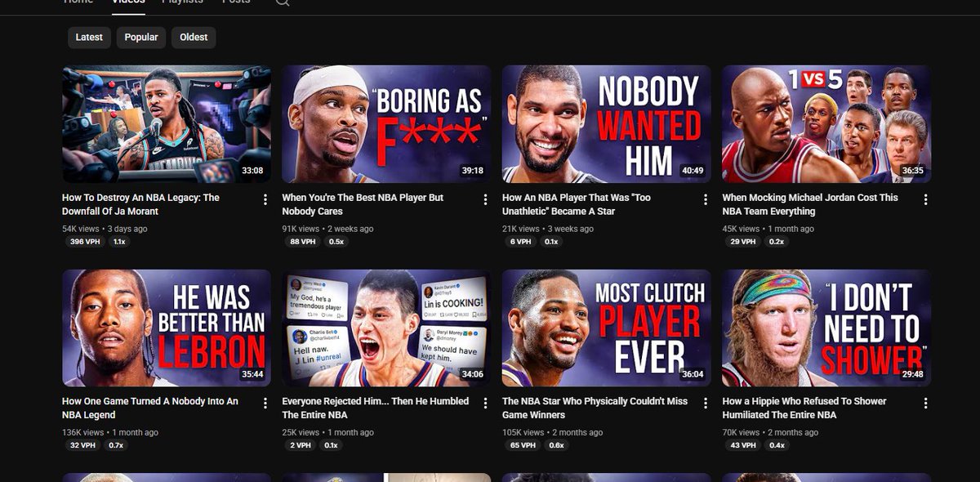Open the Ja Morant press conference thumbnail
The image size is (980, 482).
pyautogui.click(x=167, y=124)
